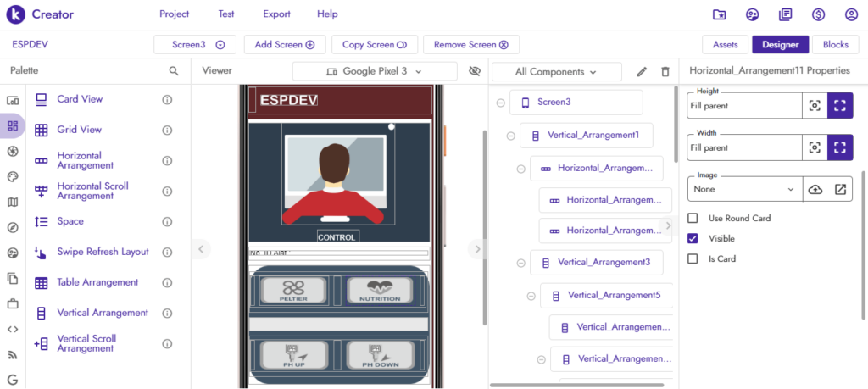868x389 pixels.
Task: Click the Add Screen button
Action: point(284,45)
